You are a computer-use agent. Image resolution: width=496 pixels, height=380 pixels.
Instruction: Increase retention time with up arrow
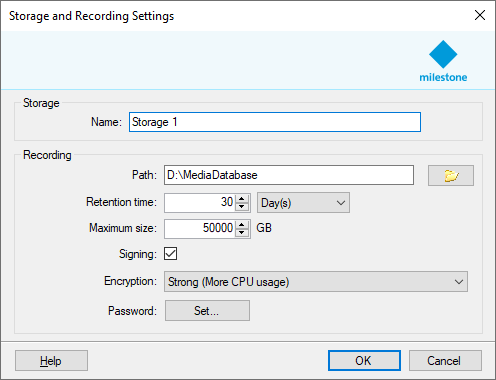coord(242,198)
